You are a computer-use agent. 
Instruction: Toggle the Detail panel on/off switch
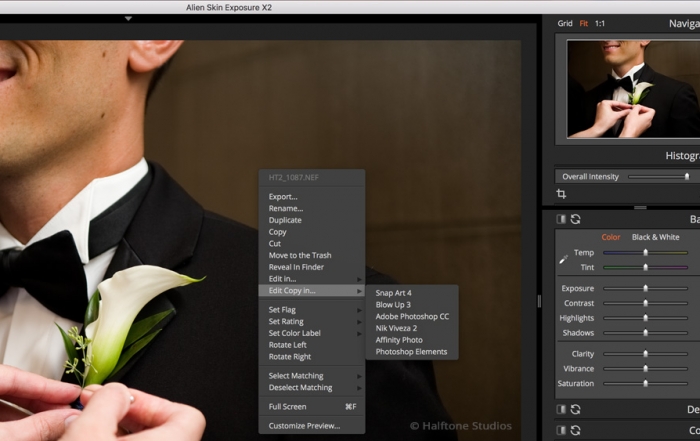pos(561,409)
